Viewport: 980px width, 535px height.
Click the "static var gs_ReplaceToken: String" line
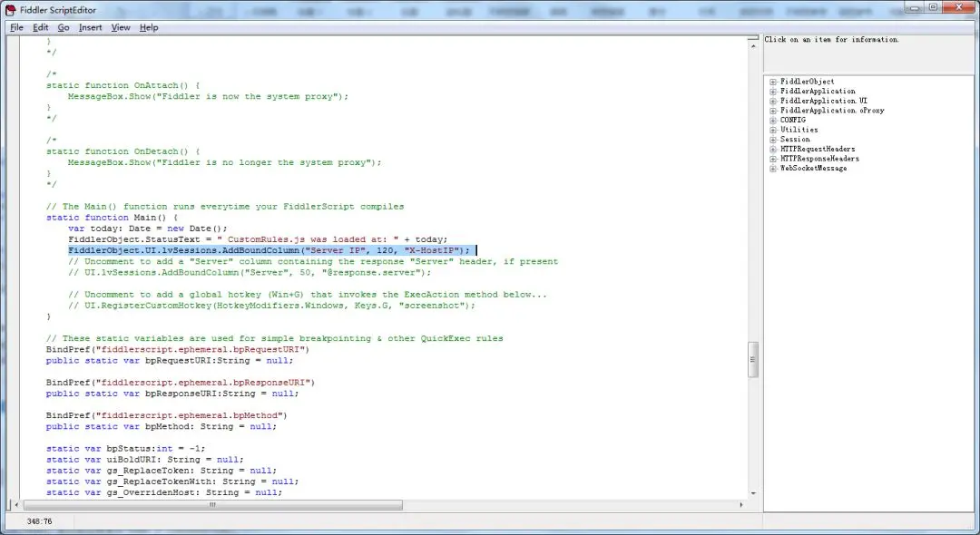point(162,471)
